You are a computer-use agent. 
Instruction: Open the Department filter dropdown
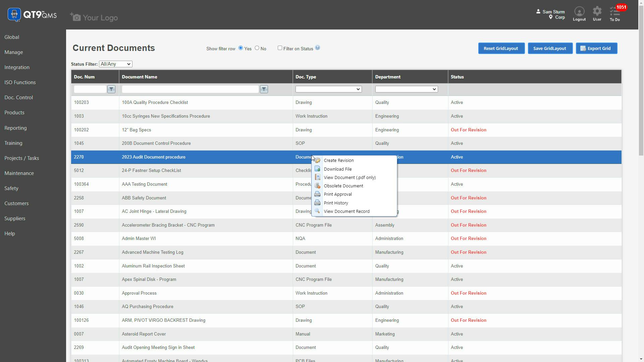406,89
